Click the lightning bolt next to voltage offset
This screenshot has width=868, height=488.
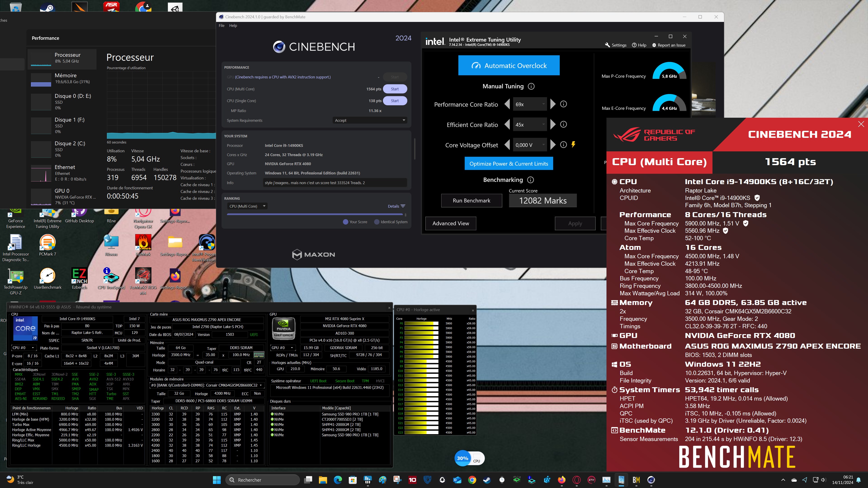click(x=573, y=145)
